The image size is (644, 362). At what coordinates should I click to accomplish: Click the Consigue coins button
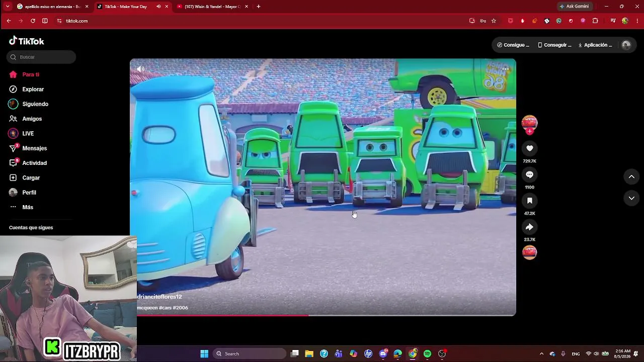pos(513,45)
